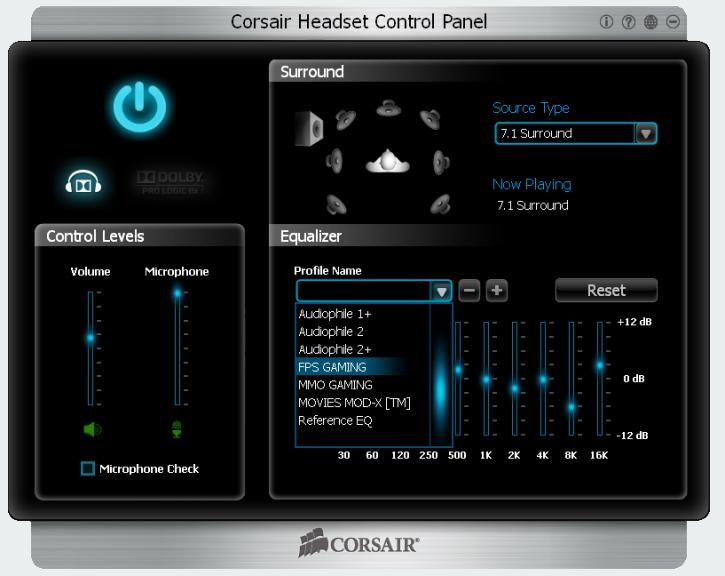Test the rear left speaker icon
Viewport: 725px width, 576px height.
click(336, 204)
